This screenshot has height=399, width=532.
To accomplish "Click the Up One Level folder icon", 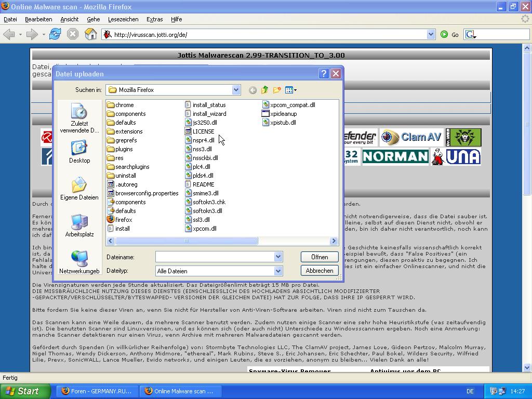I will pyautogui.click(x=264, y=90).
